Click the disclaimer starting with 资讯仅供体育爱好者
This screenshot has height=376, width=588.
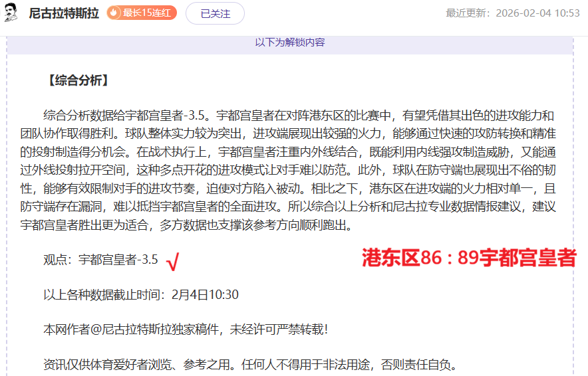pyautogui.click(x=250, y=364)
